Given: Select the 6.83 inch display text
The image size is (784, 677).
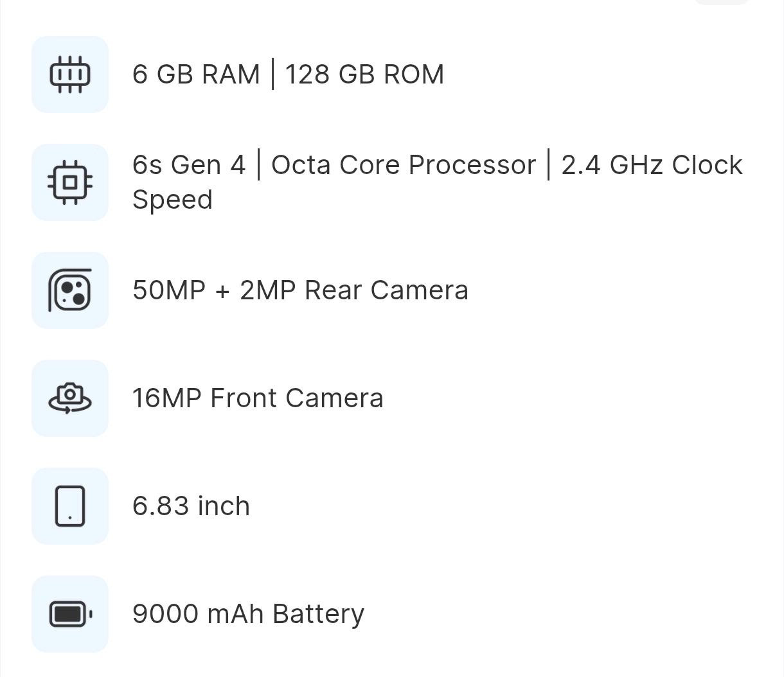Looking at the screenshot, I should coord(191,506).
